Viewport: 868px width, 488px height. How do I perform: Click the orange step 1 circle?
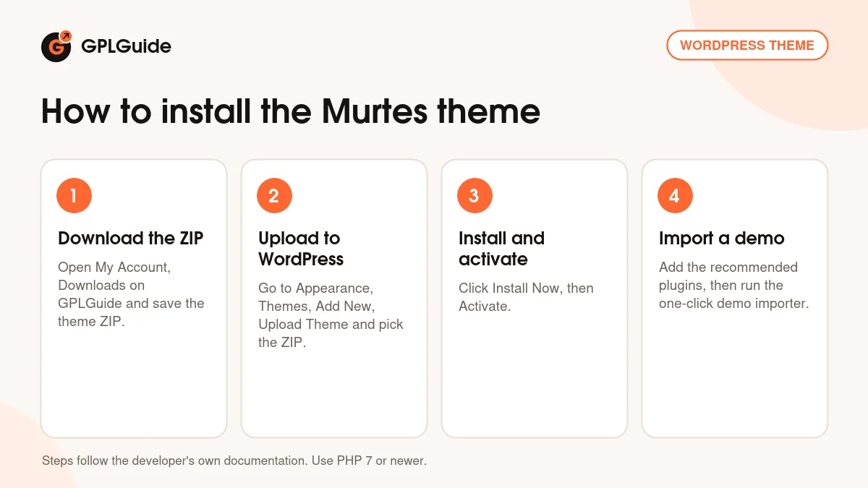click(x=74, y=195)
